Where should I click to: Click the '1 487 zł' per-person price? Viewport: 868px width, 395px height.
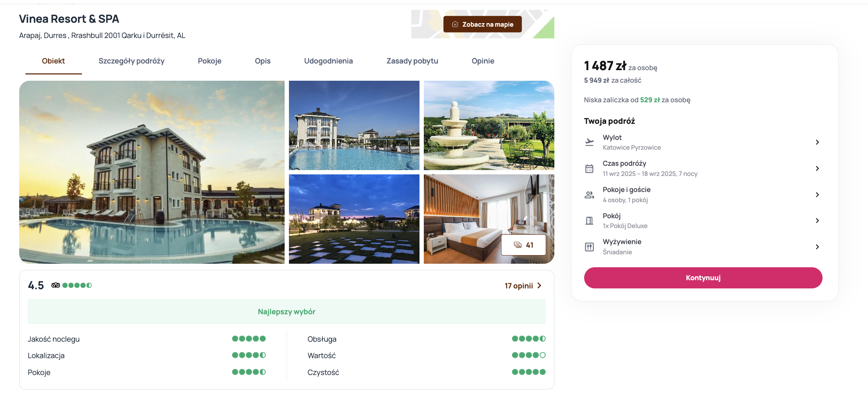[605, 66]
